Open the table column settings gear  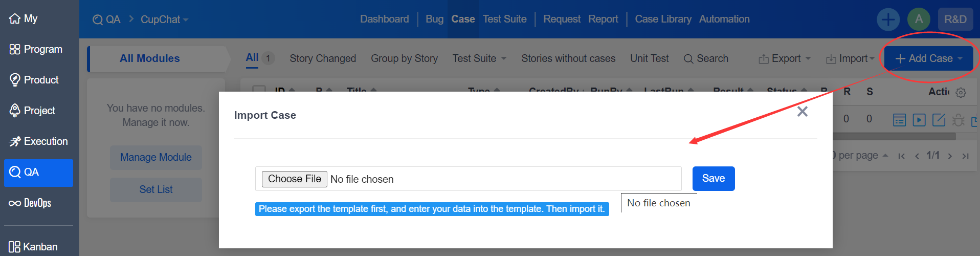click(x=961, y=93)
